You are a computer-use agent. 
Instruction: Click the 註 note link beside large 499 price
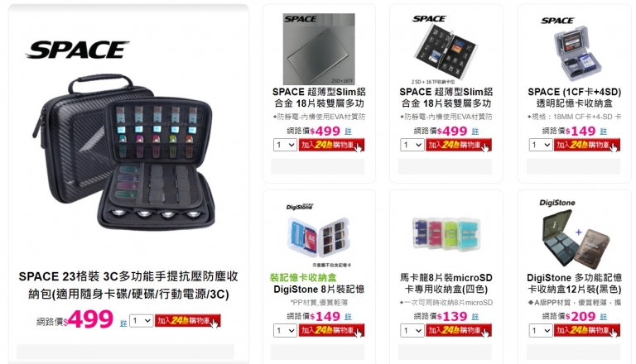click(123, 323)
